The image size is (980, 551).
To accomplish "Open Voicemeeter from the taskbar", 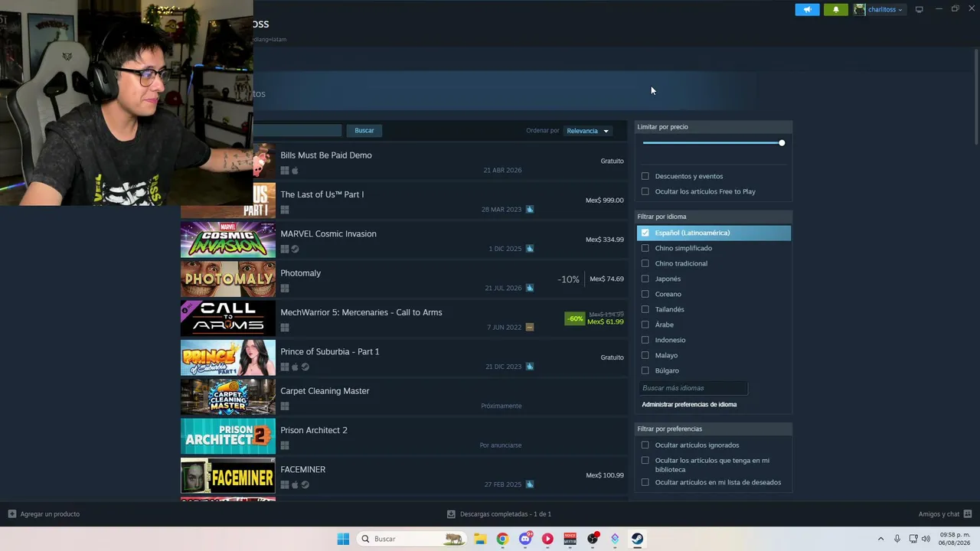I will (570, 539).
